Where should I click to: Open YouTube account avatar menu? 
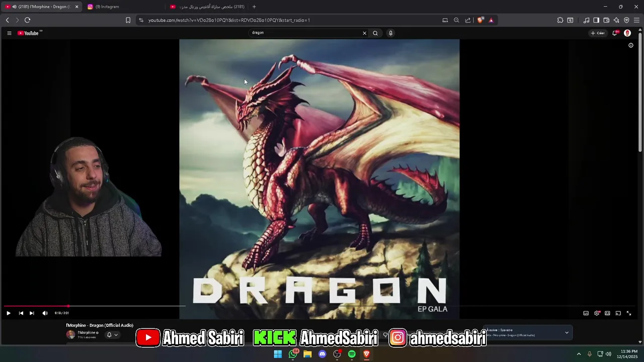627,33
